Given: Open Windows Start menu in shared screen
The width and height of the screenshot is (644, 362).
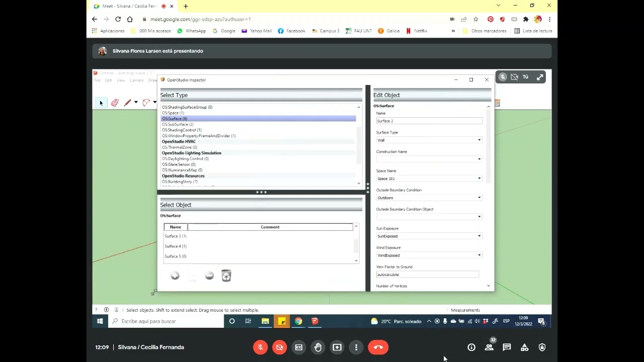Looking at the screenshot, I should pos(100,321).
